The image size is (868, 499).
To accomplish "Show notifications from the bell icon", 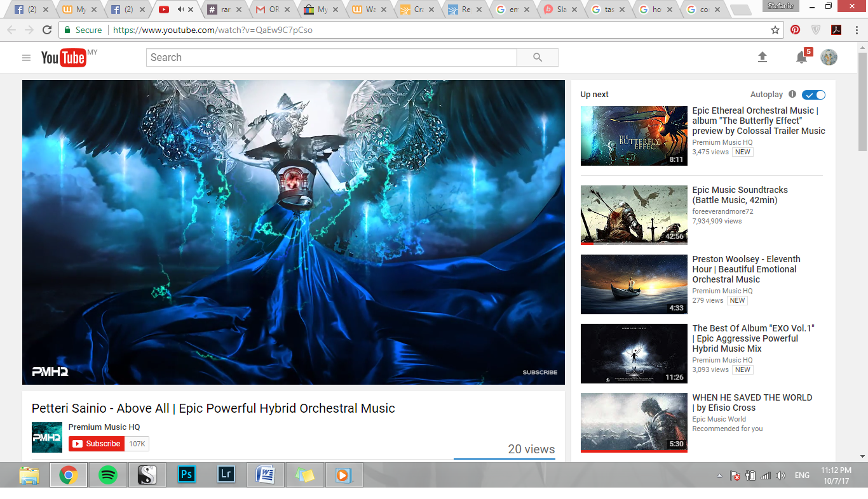I will [801, 58].
